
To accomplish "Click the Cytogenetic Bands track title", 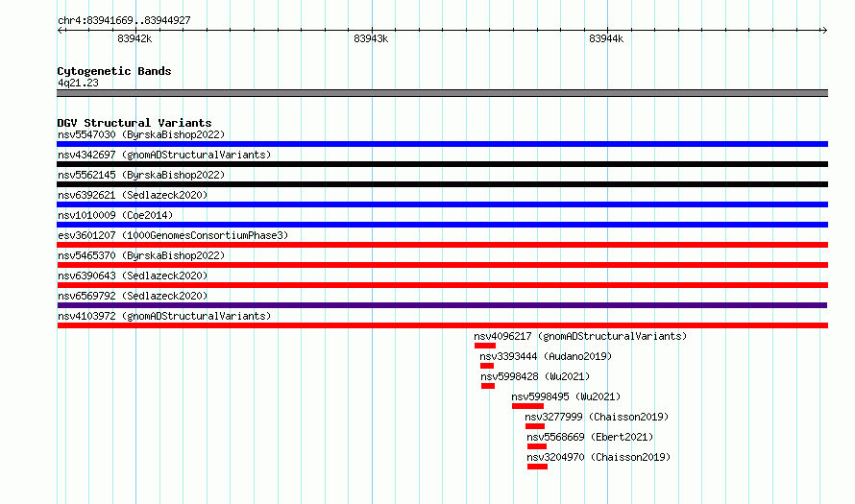I will pos(114,71).
